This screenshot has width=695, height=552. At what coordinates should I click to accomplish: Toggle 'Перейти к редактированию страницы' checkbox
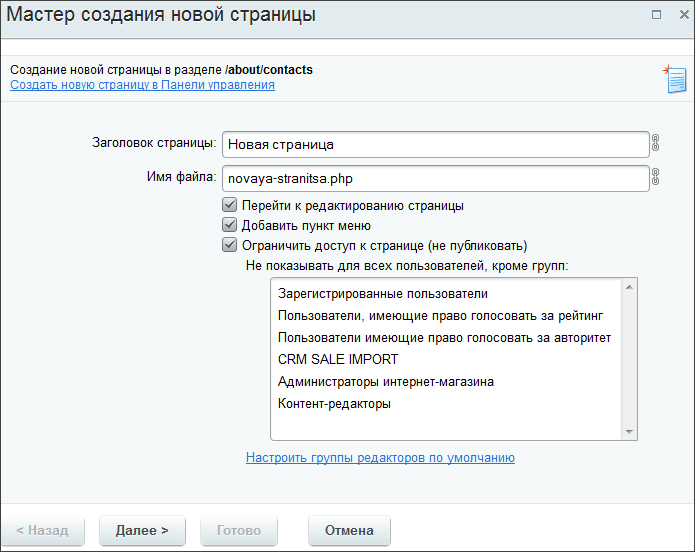pos(230,206)
